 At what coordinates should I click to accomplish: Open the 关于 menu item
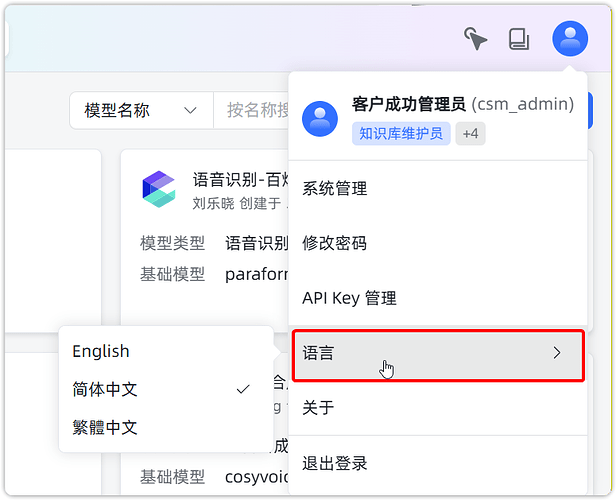click(319, 408)
